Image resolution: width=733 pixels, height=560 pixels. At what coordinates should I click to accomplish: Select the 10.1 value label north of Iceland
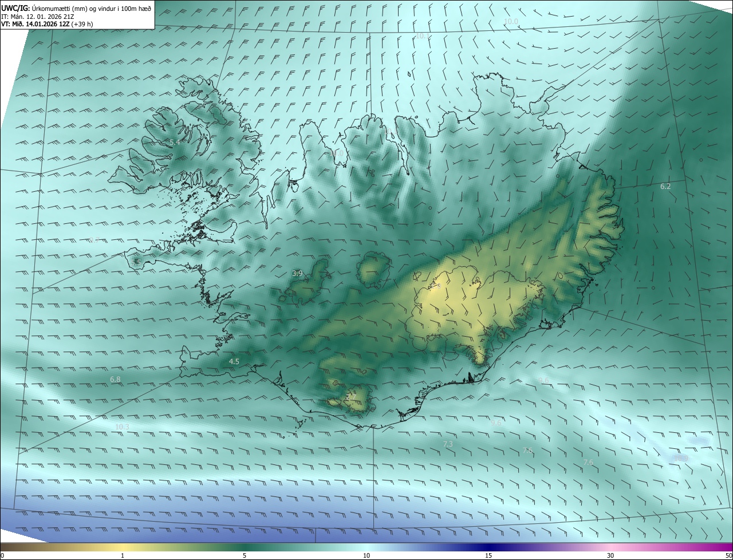(x=422, y=36)
